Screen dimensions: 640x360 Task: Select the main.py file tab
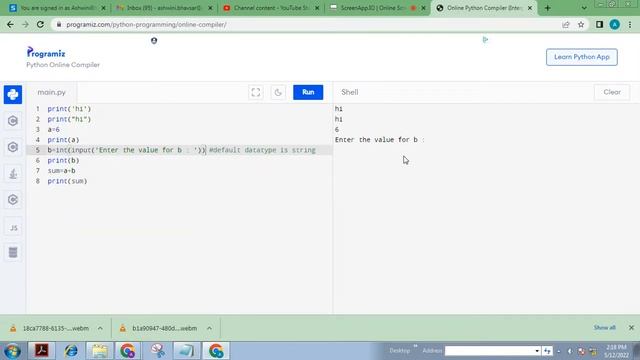coord(51,92)
